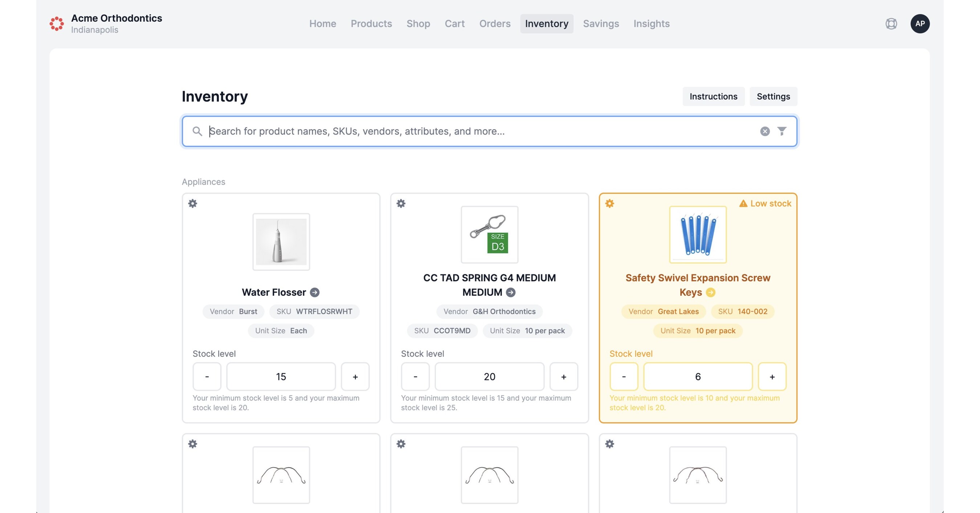Viewport: 980px width, 513px height.
Task: Go to the Insights tab
Action: (651, 24)
